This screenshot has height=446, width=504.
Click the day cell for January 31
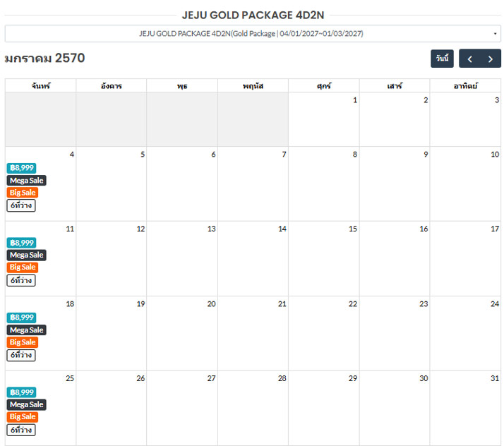[x=465, y=408]
